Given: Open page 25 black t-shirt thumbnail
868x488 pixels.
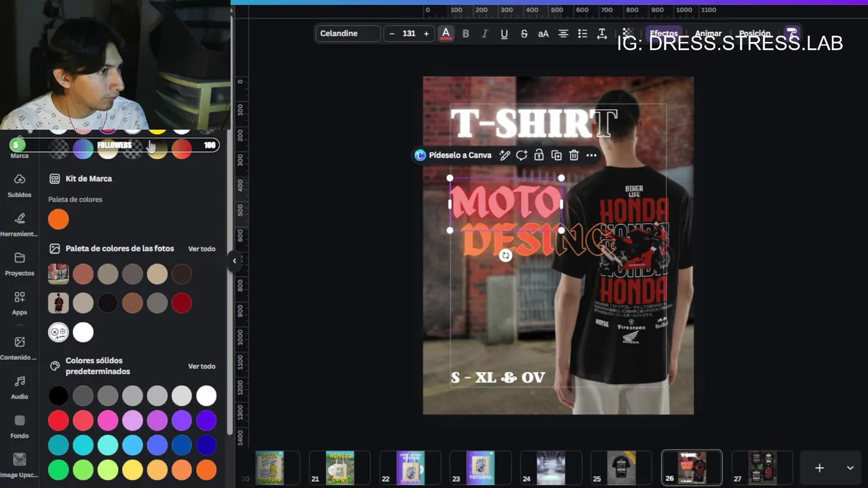Looking at the screenshot, I should [622, 468].
